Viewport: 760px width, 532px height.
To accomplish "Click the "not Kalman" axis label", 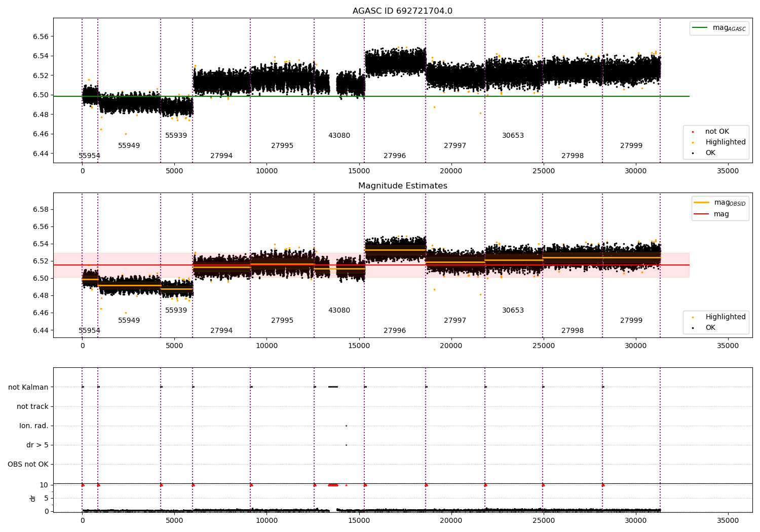I will 28,388.
